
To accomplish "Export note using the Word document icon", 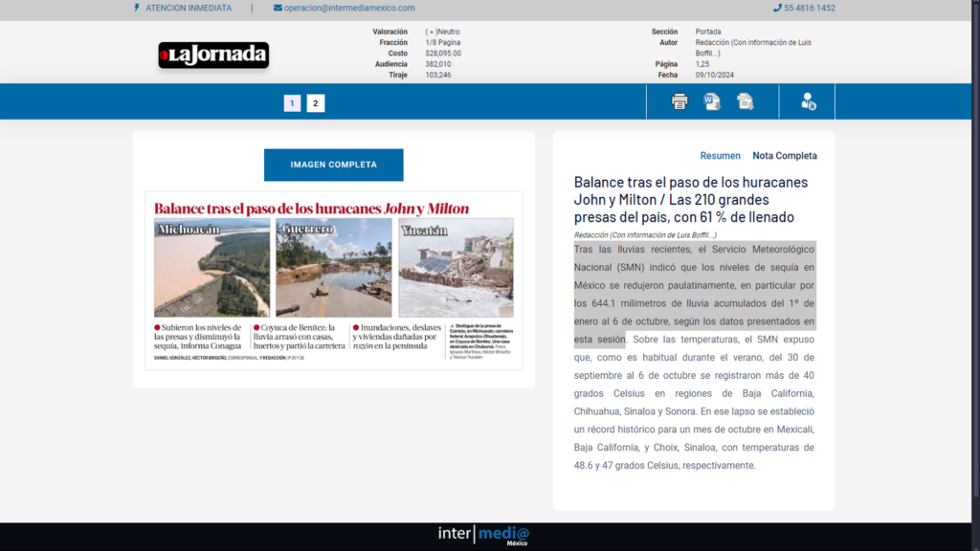I will (x=712, y=101).
